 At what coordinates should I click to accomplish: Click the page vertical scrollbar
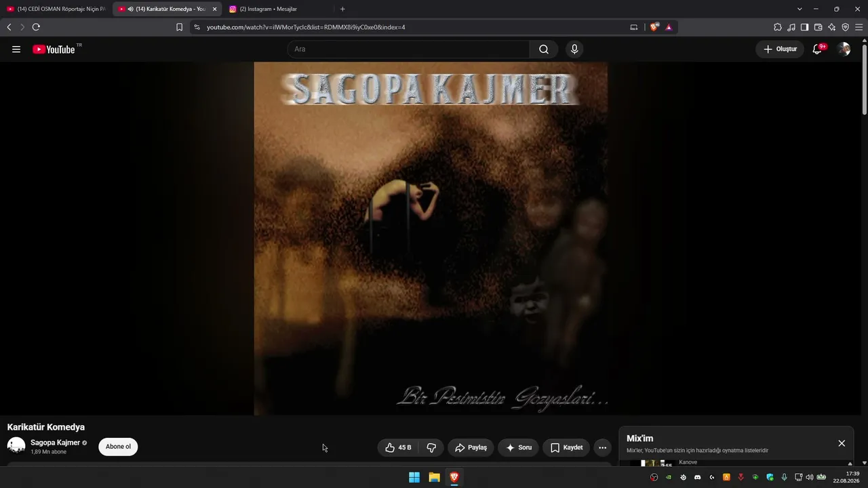click(x=865, y=78)
